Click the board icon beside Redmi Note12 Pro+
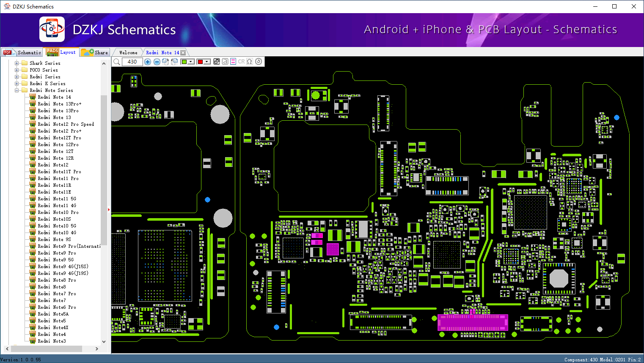Image resolution: width=644 pixels, height=363 pixels. click(x=33, y=131)
